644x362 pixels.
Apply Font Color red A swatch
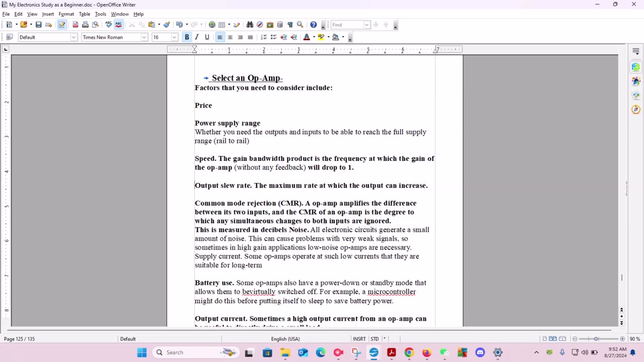pos(307,37)
